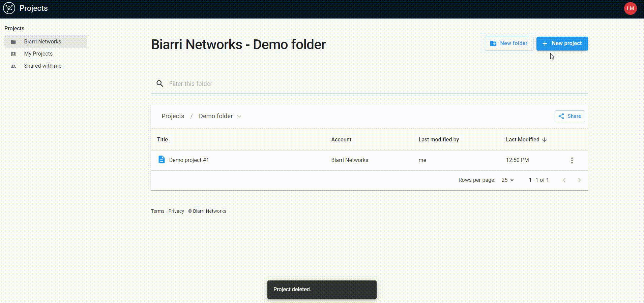644x303 pixels.
Task: Click the Demo project #1 document icon
Action: coord(162,160)
